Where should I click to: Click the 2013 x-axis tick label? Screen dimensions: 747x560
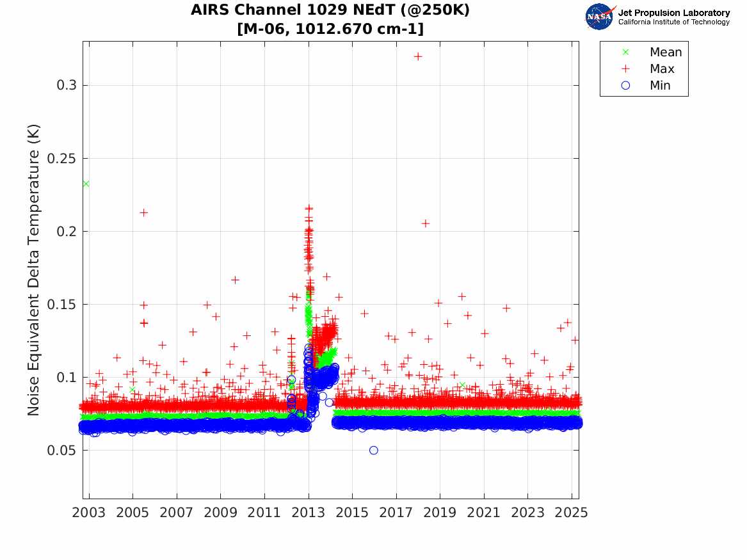[309, 513]
